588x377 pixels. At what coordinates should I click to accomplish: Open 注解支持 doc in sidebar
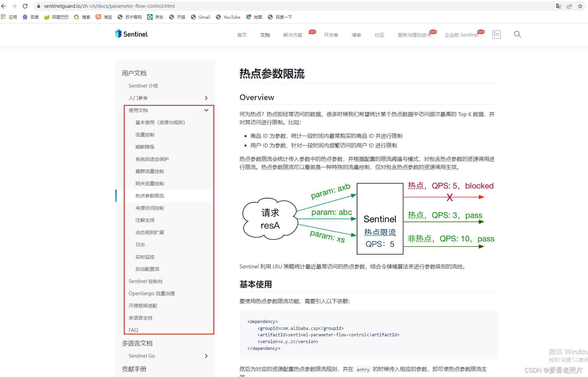[x=145, y=220]
